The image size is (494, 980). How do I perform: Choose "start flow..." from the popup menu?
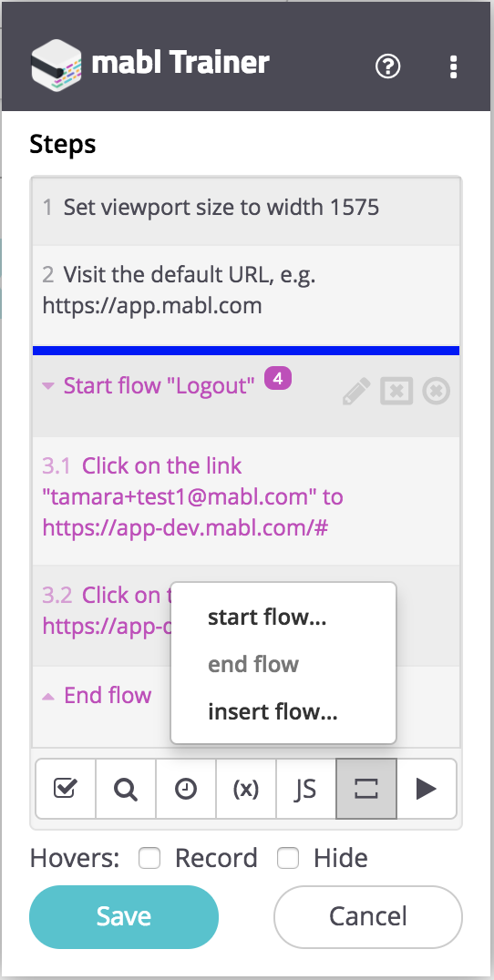tap(267, 617)
